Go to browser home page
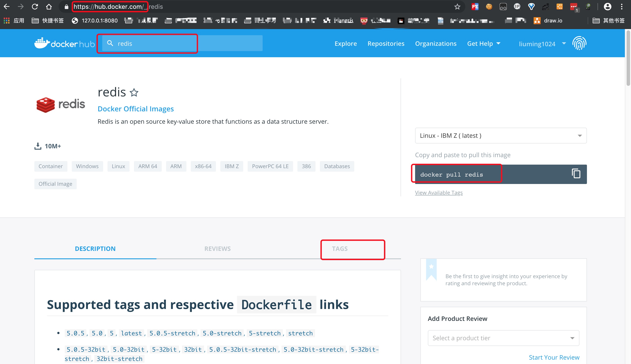 [x=49, y=7]
